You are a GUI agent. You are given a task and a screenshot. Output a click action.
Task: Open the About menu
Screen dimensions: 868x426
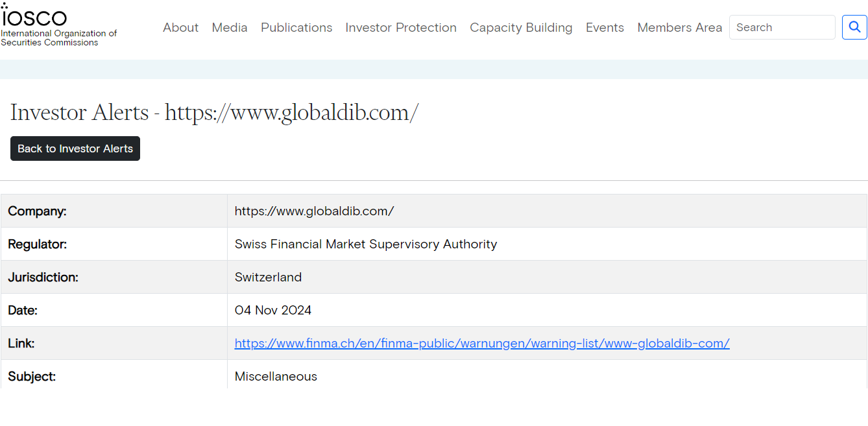tap(180, 27)
